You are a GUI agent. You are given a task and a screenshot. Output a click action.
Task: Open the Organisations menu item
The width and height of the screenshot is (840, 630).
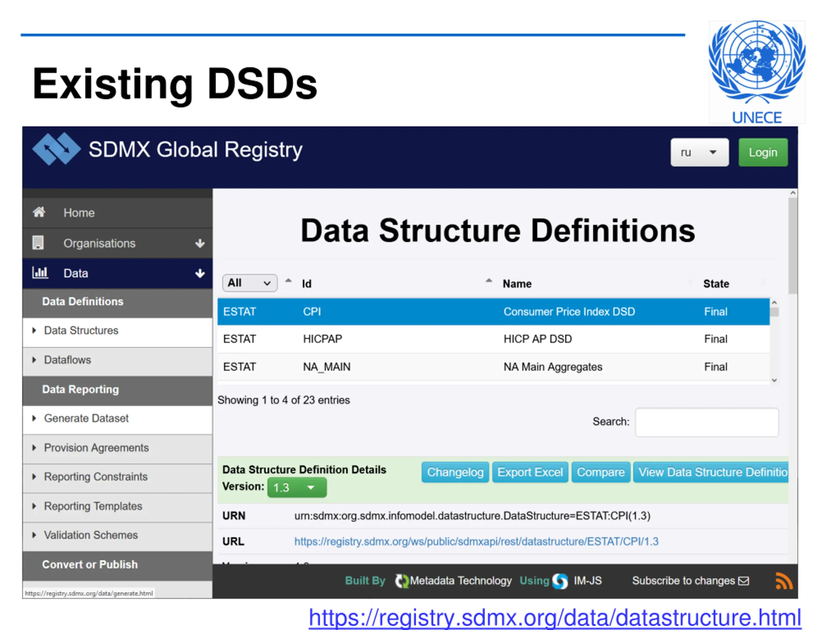[117, 243]
